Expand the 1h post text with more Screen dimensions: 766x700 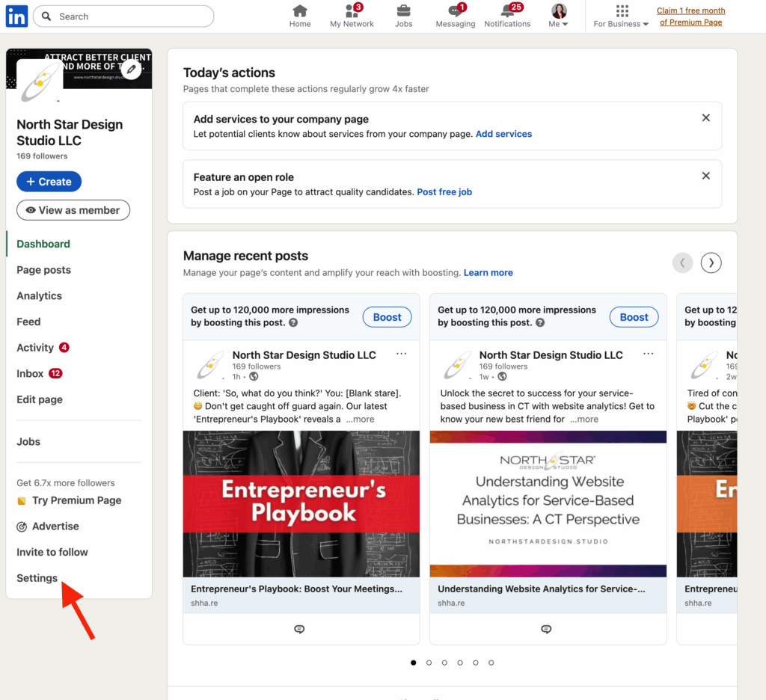360,419
